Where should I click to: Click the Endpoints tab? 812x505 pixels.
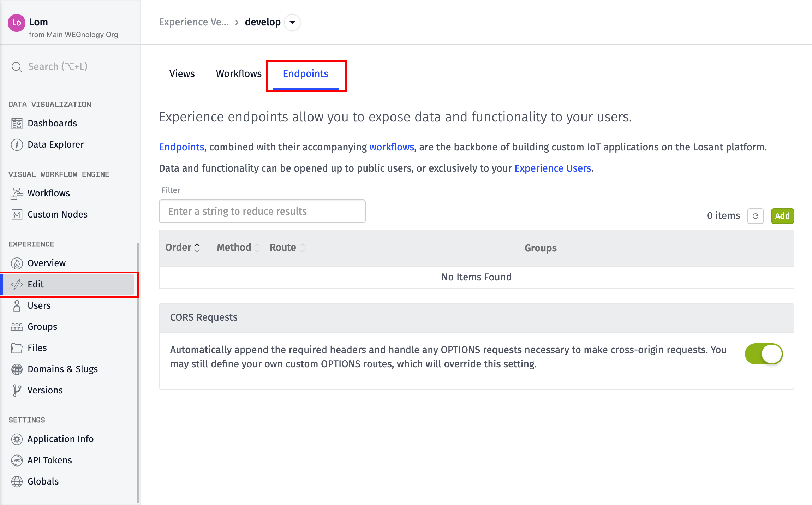(x=305, y=74)
